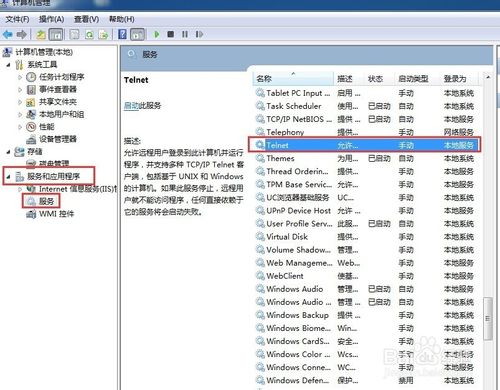Select the Windows Color System service
This screenshot has width=500, height=390.
coord(366,354)
